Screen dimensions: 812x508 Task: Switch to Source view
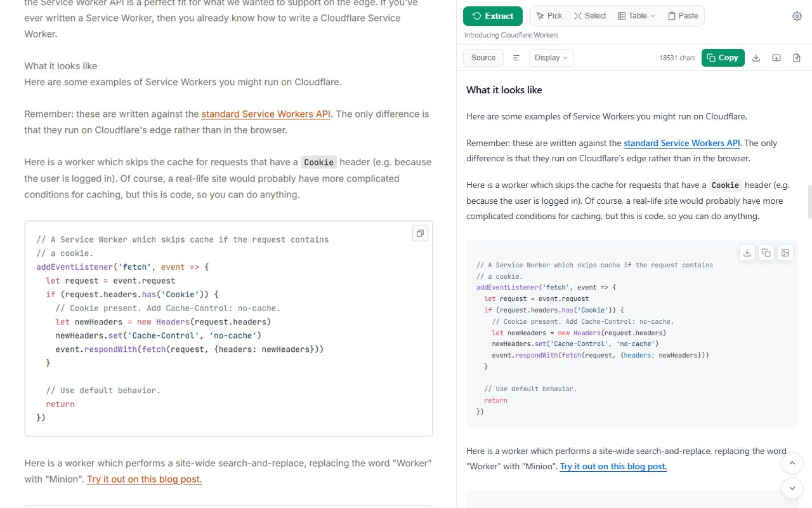pos(483,58)
